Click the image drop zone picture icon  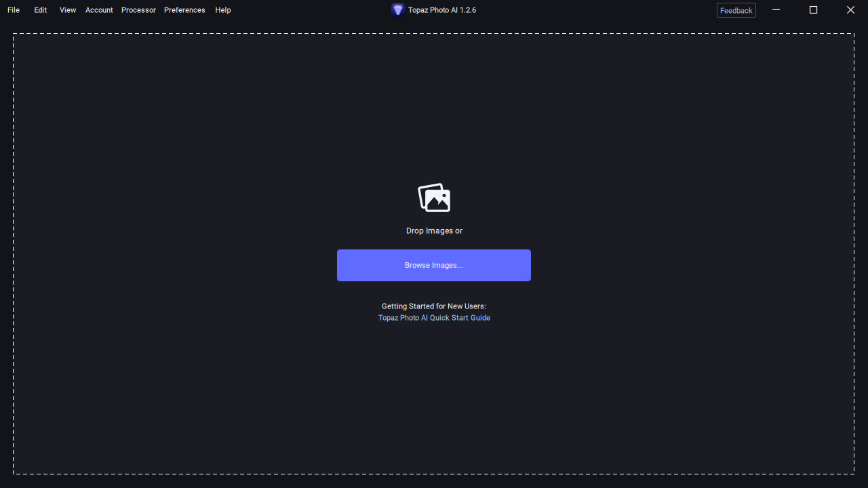(x=434, y=197)
